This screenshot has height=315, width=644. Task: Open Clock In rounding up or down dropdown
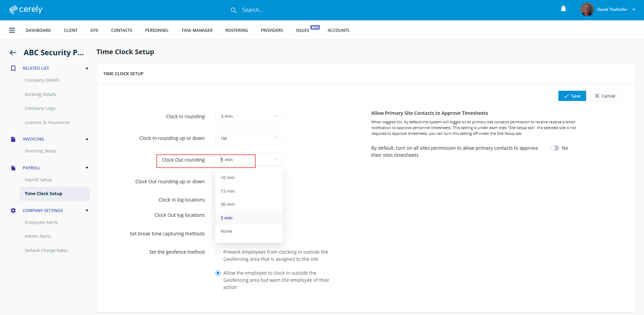[x=249, y=138]
